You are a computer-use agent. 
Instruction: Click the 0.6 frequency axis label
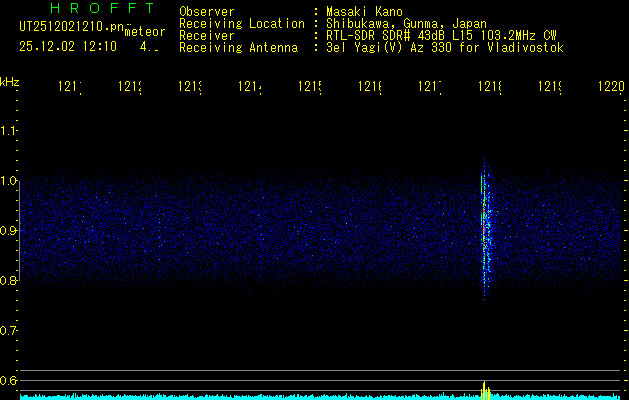pyautogui.click(x=8, y=380)
